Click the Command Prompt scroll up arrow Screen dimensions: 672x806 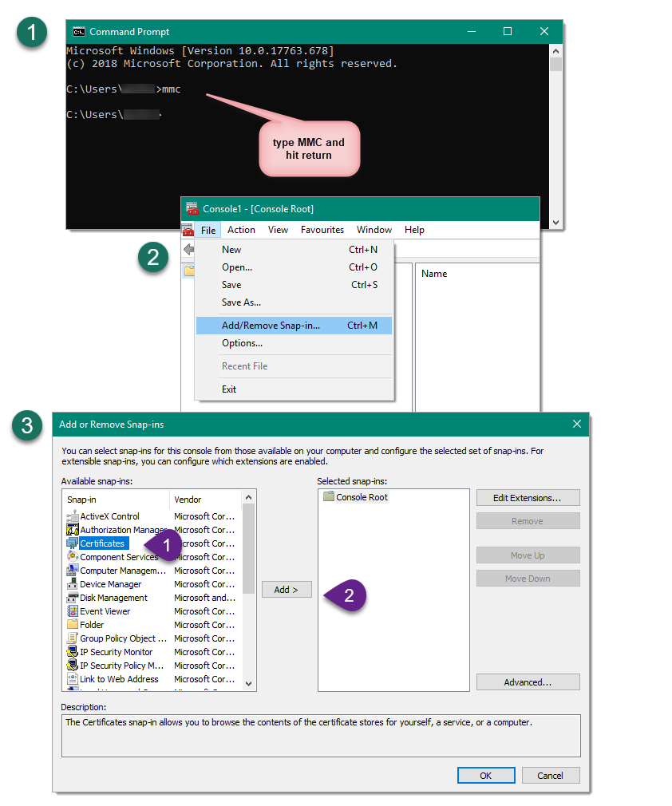pyautogui.click(x=555, y=51)
